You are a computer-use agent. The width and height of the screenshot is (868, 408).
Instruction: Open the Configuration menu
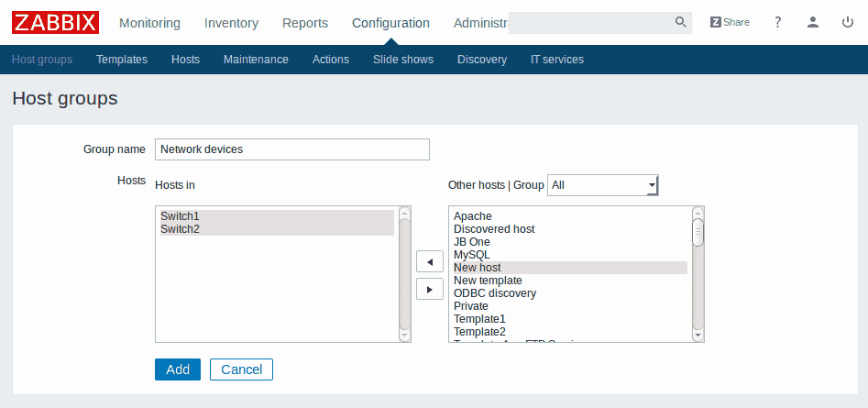tap(390, 23)
